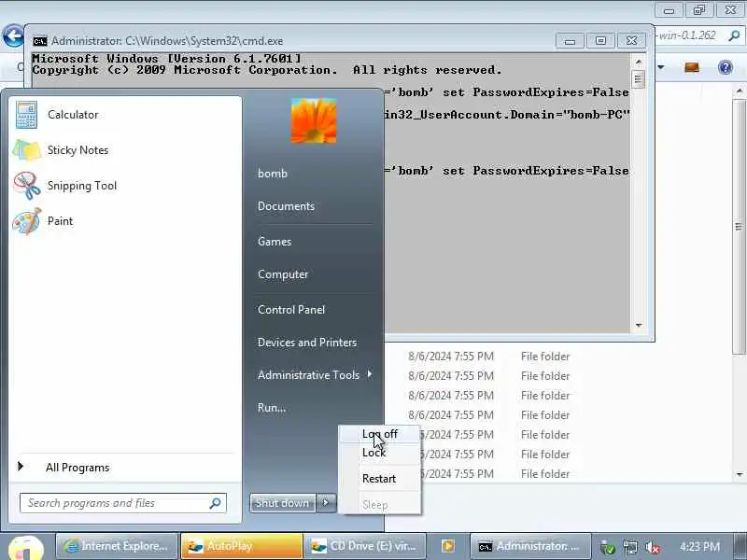This screenshot has width=747, height=560.
Task: Click the magnifier icon in Start search box
Action: 216,503
